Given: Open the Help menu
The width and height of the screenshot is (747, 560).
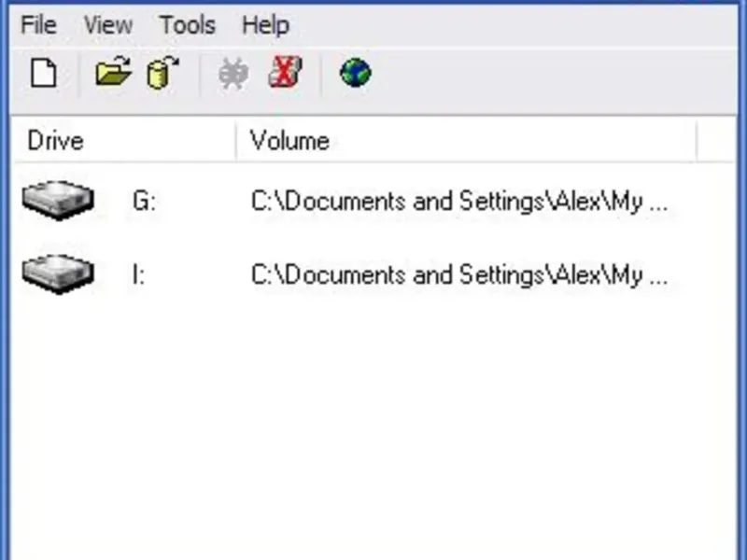Looking at the screenshot, I should pos(265,25).
